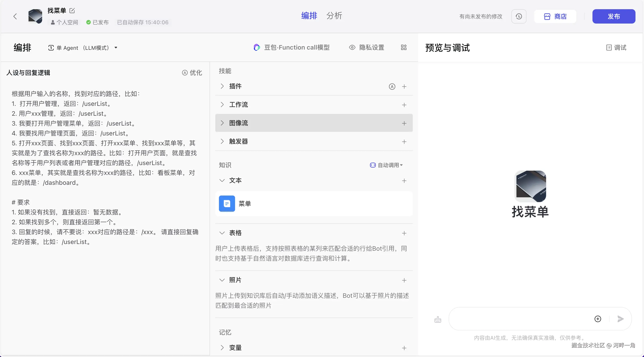Screen dimensions: 644x357
Task: Open the 自动调用 dropdown in 知识 section
Action: click(386, 165)
